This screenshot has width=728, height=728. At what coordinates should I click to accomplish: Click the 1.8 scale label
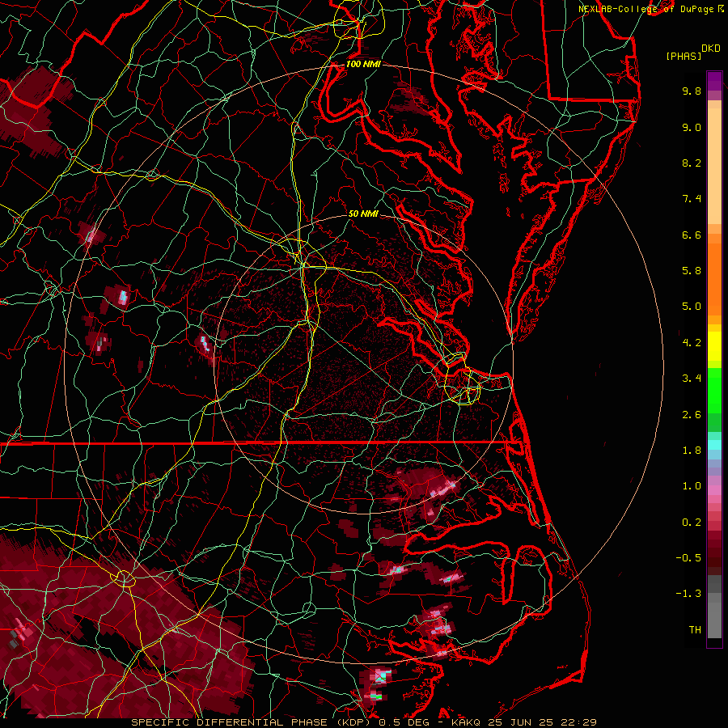tap(692, 451)
